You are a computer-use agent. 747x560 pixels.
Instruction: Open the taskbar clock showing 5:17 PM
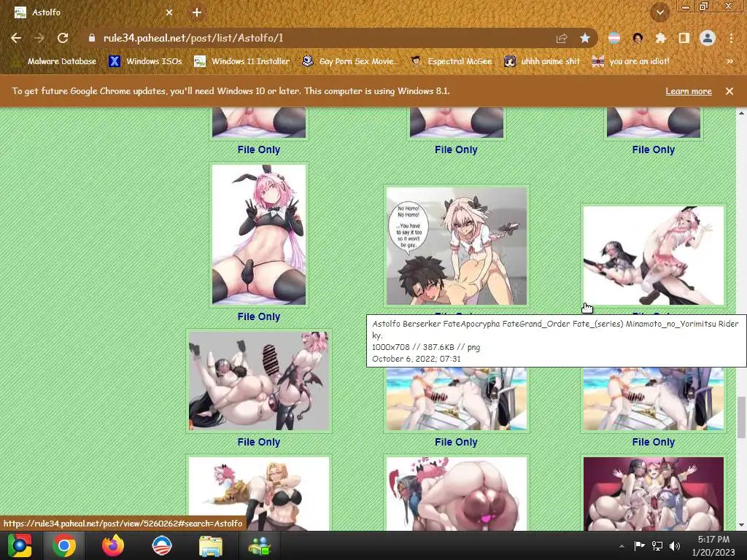[x=713, y=545]
